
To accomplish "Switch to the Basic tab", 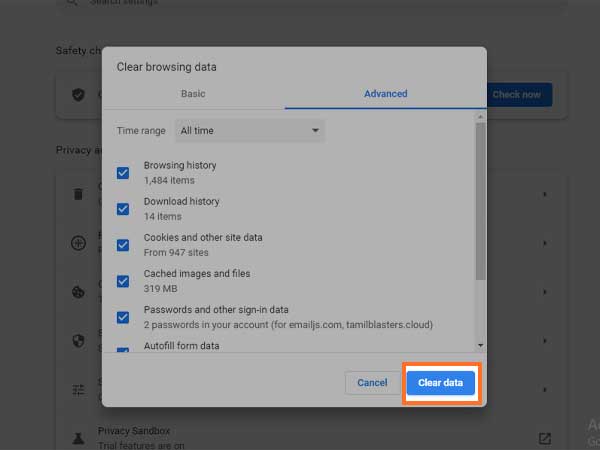I will point(193,94).
